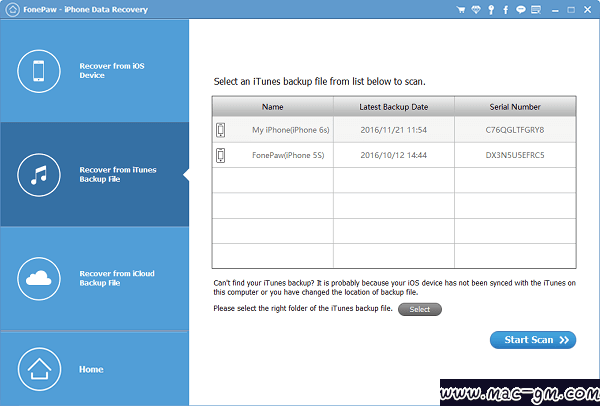Open the feedback speech bubble icon
Screen dimensions: 600x406
520,10
